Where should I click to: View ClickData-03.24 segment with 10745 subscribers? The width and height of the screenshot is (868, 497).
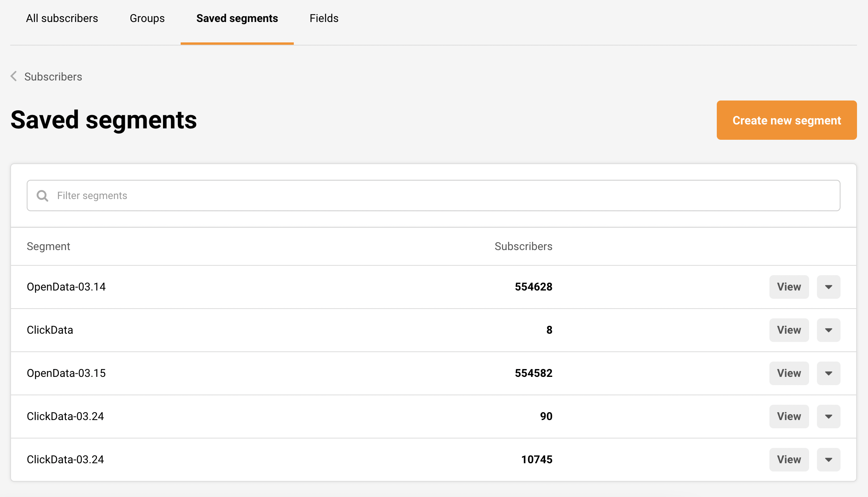point(789,460)
